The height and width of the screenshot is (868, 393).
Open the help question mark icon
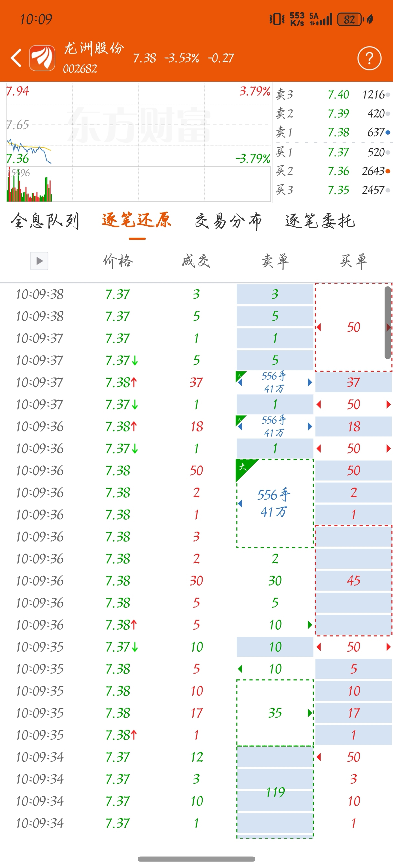[369, 58]
